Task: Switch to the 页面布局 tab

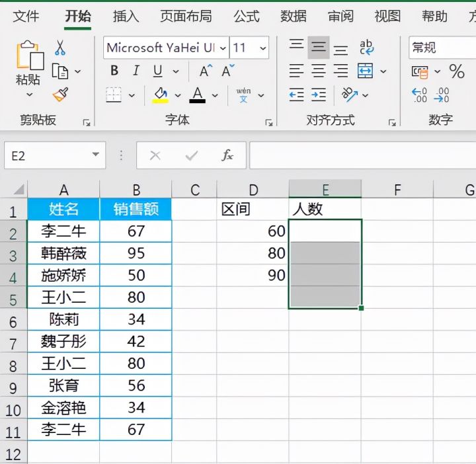Action: tap(186, 16)
